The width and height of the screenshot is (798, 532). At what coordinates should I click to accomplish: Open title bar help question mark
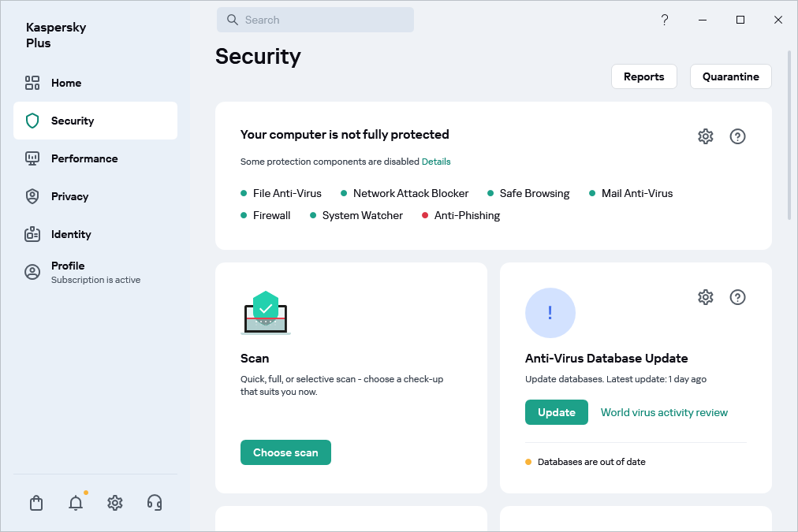pos(664,19)
